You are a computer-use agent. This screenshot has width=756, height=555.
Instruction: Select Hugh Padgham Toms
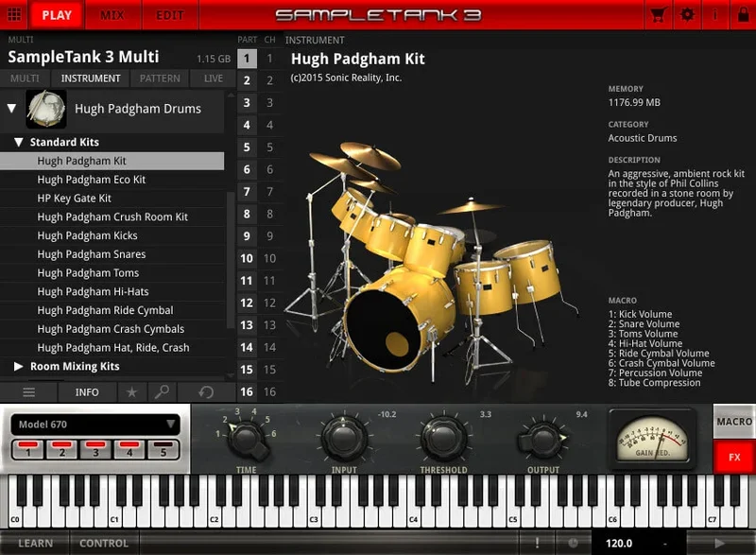pyautogui.click(x=112, y=273)
